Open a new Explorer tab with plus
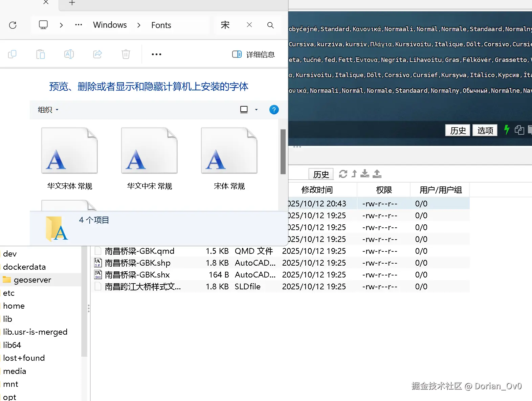The width and height of the screenshot is (532, 401). click(x=72, y=3)
